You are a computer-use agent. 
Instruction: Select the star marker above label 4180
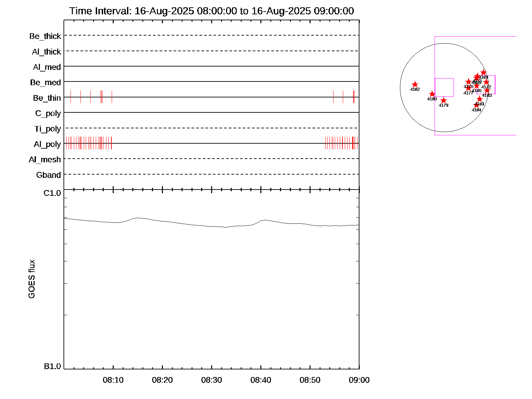tap(432, 94)
